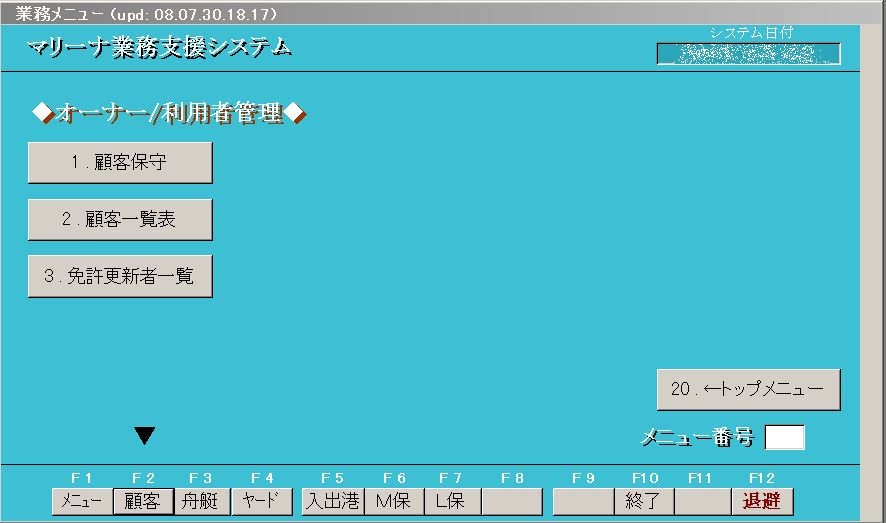This screenshot has width=886, height=523.
Task: Return via 20.←トップメニュー button
Action: click(x=748, y=390)
